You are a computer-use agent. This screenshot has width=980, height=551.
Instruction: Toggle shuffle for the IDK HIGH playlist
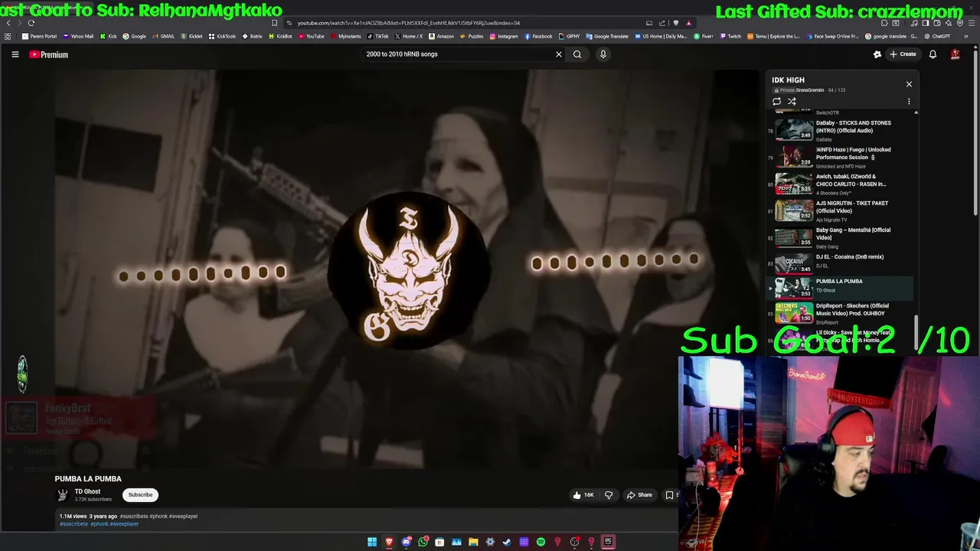(792, 101)
